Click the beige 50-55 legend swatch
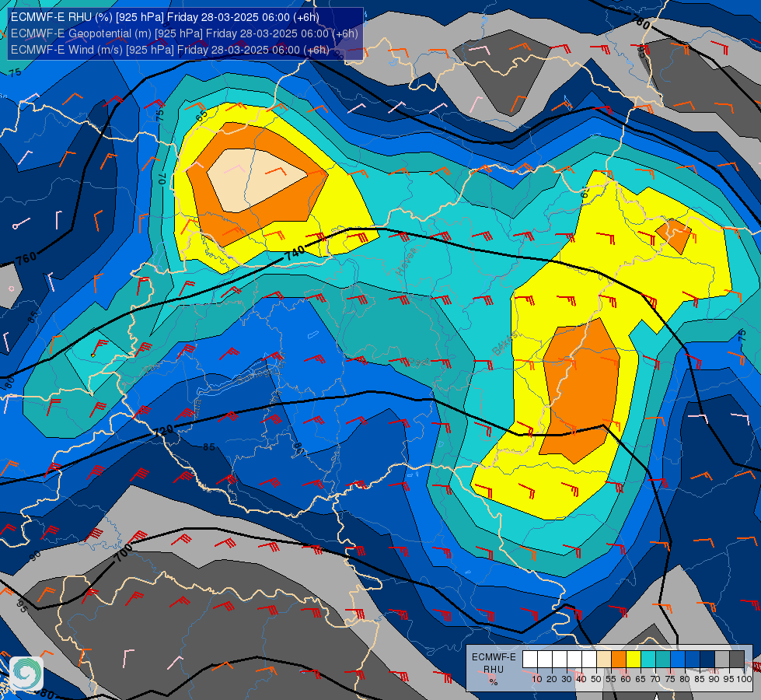Image resolution: width=761 pixels, height=700 pixels. (604, 660)
